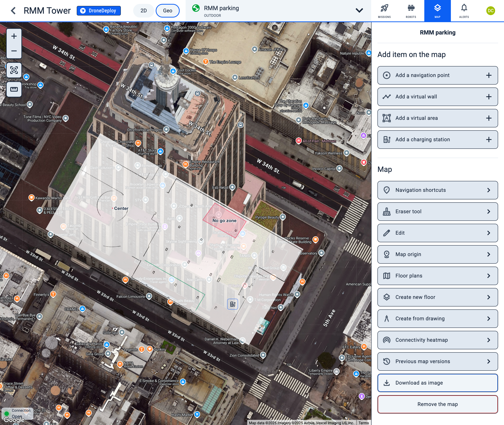This screenshot has height=425, width=504.
Task: Switch to the Map tab
Action: click(437, 11)
